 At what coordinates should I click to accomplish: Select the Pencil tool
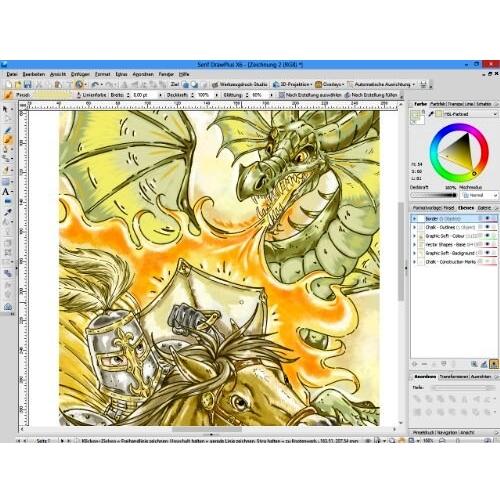[8, 130]
